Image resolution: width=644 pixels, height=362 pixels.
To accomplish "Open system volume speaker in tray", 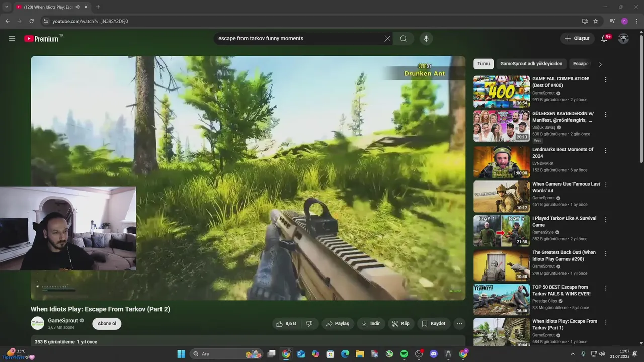I will [602, 354].
